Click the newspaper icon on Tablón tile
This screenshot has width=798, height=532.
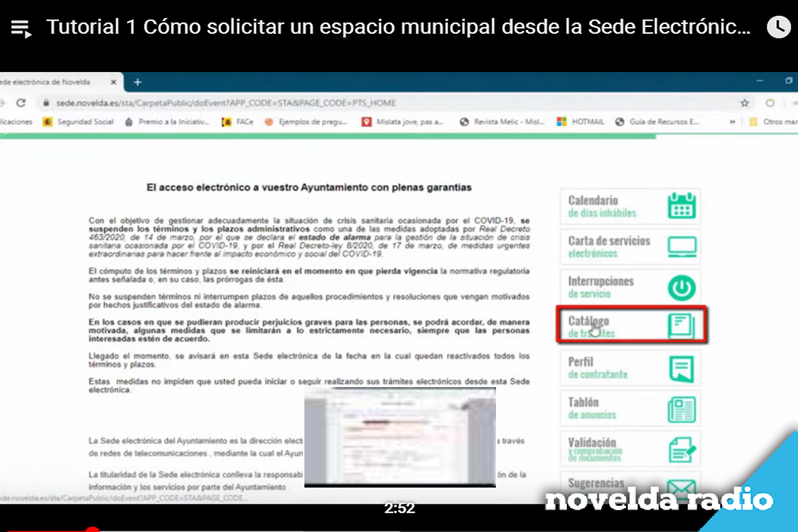click(681, 410)
